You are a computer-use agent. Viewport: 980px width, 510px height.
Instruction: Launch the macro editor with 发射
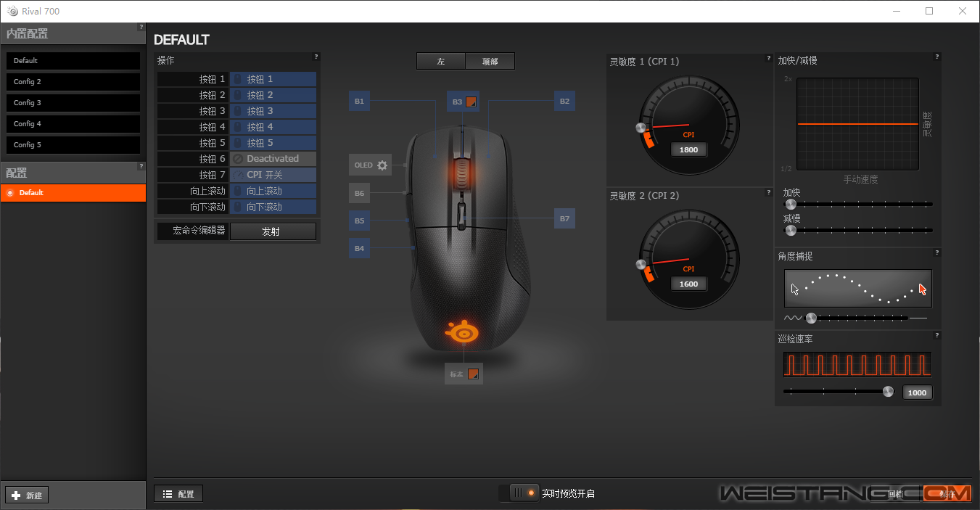[x=273, y=231]
